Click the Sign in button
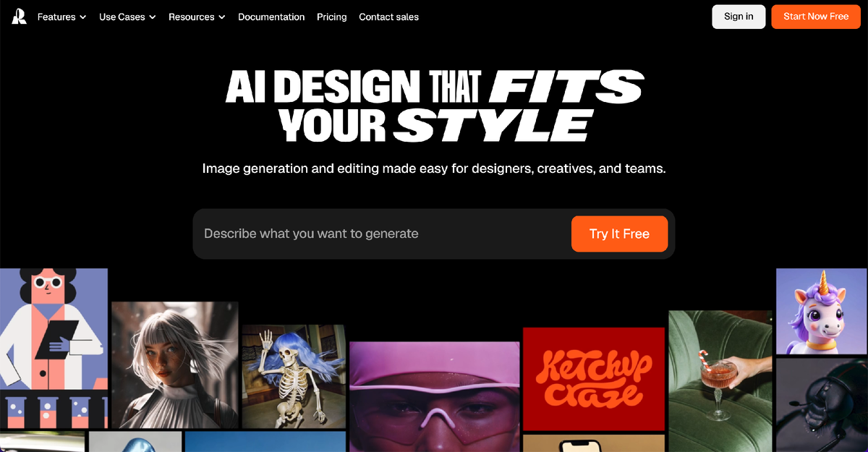 739,17
